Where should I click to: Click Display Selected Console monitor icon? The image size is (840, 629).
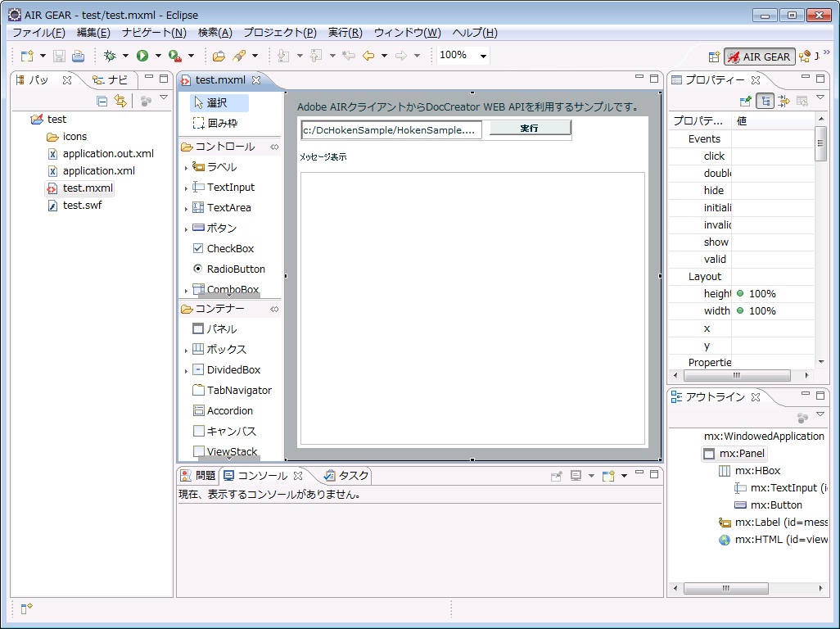point(576,476)
